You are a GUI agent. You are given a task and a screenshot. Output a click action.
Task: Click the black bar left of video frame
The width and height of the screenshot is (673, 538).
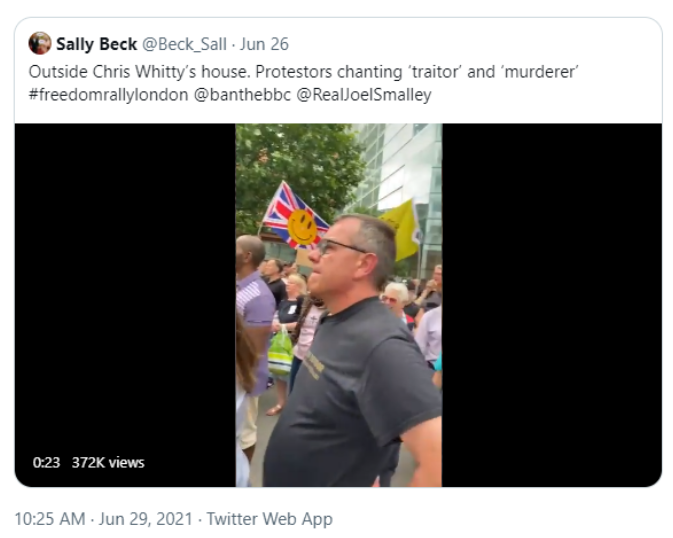coord(125,305)
